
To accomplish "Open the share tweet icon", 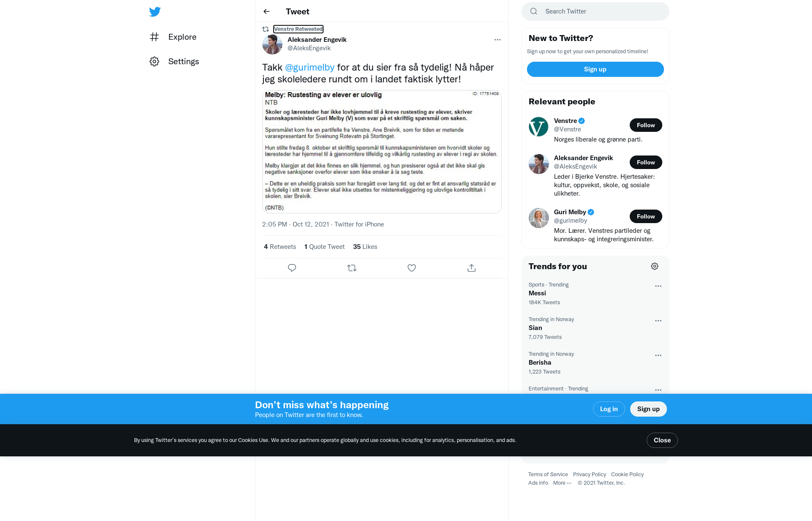I will click(472, 268).
